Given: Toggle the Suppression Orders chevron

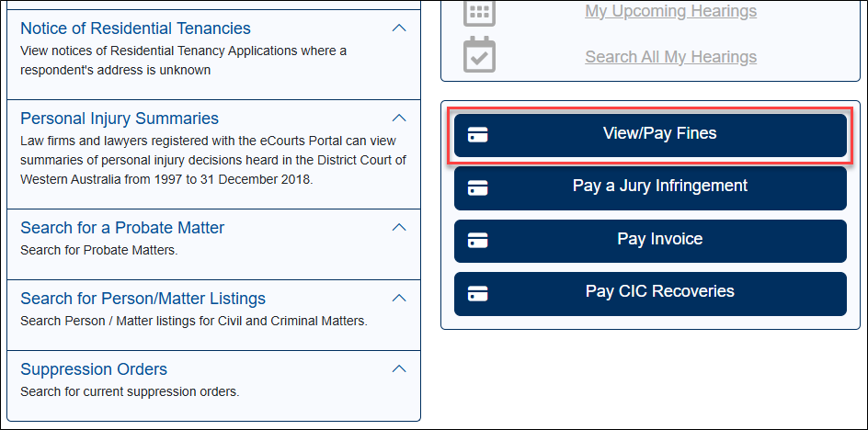Looking at the screenshot, I should tap(399, 369).
